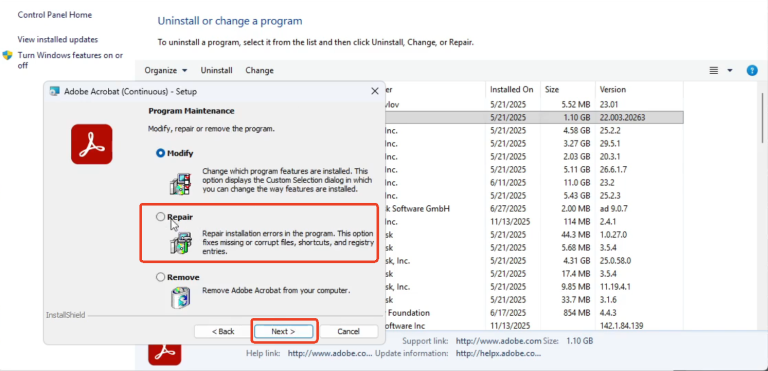Sort by Size column header
768x371 pixels.
click(568, 90)
